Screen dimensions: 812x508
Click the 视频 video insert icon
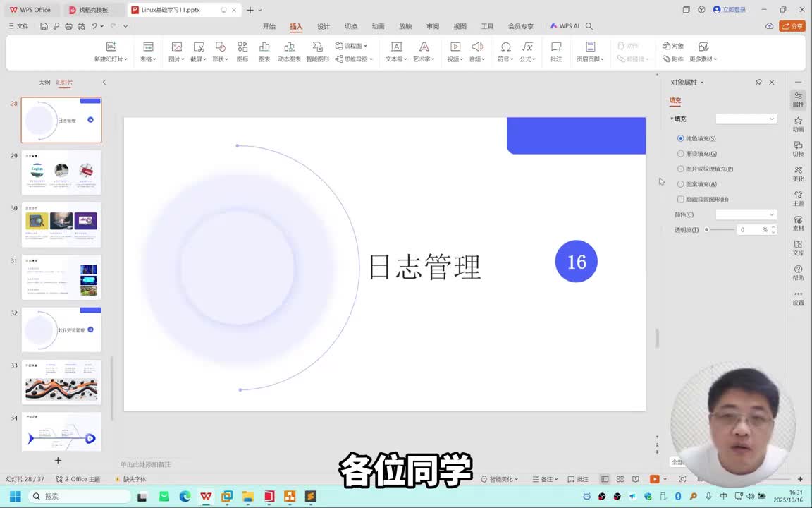455,47
